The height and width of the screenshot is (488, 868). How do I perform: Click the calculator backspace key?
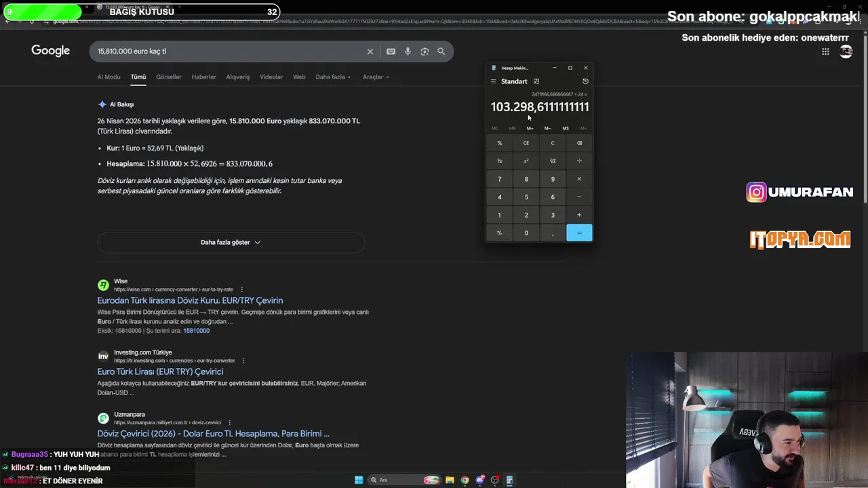coord(579,143)
